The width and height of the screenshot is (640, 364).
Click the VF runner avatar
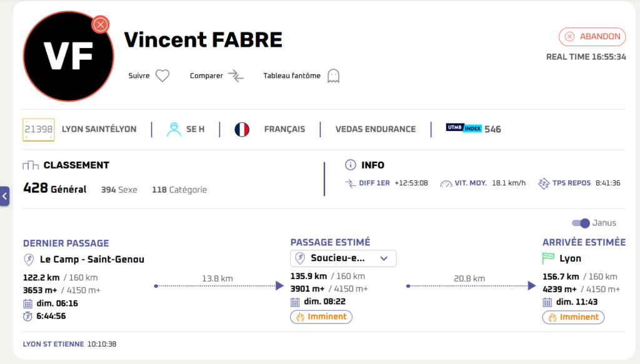(x=68, y=56)
